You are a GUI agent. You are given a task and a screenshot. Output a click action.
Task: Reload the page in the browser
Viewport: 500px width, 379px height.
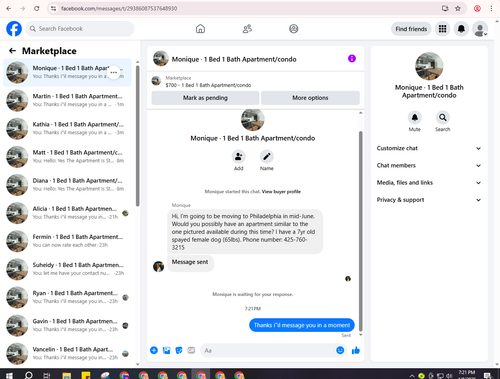coord(37,8)
